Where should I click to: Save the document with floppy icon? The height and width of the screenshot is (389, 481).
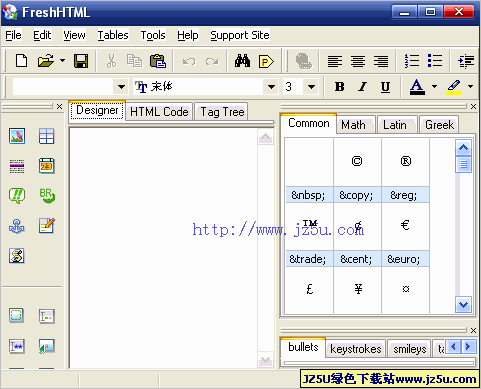[x=81, y=61]
